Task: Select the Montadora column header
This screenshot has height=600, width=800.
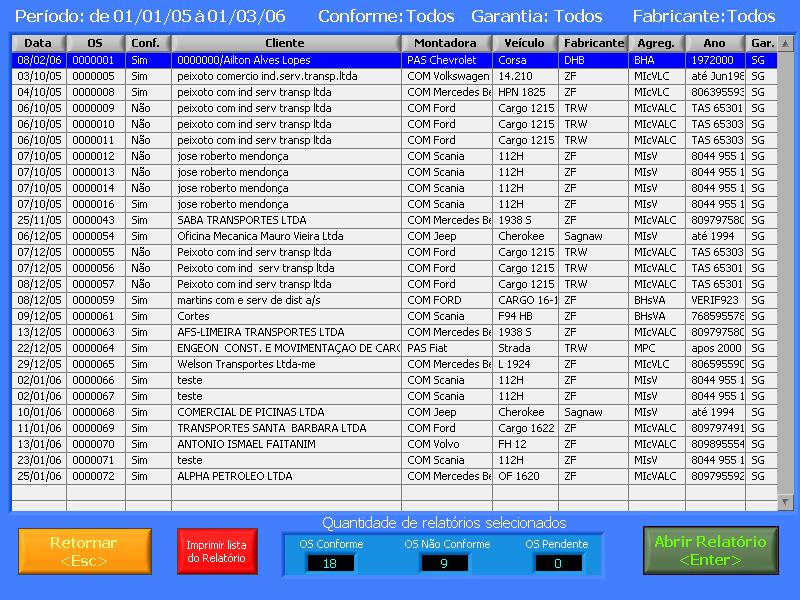Action: click(445, 43)
